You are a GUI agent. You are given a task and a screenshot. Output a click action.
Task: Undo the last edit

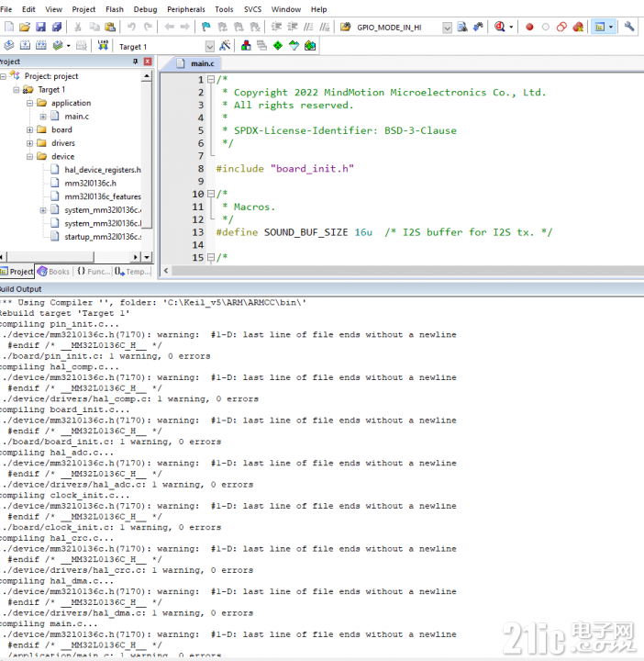coord(131,27)
